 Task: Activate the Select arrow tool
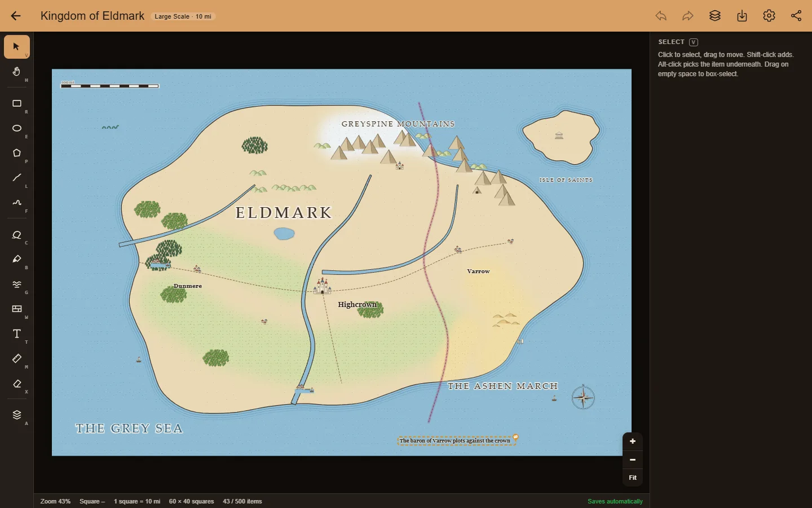point(17,47)
